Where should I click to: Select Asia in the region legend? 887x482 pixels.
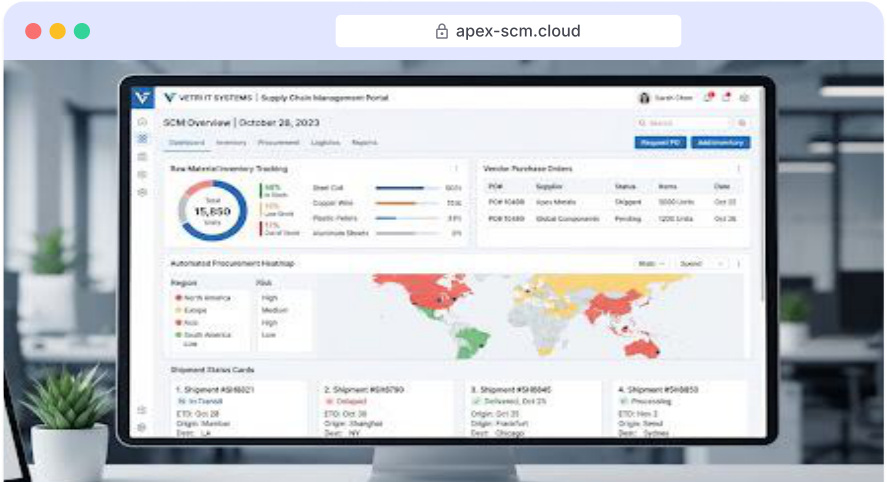pos(186,322)
